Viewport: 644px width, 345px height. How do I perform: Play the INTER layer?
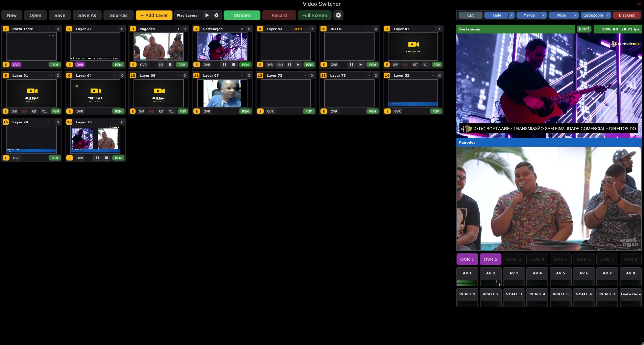[361, 65]
